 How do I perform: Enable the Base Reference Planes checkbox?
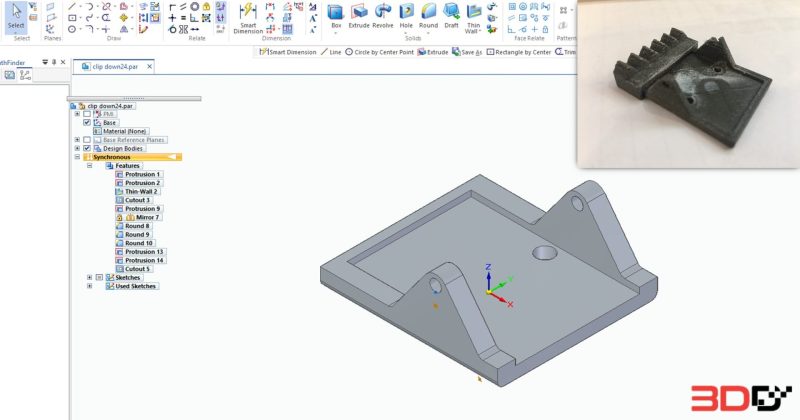click(x=87, y=140)
